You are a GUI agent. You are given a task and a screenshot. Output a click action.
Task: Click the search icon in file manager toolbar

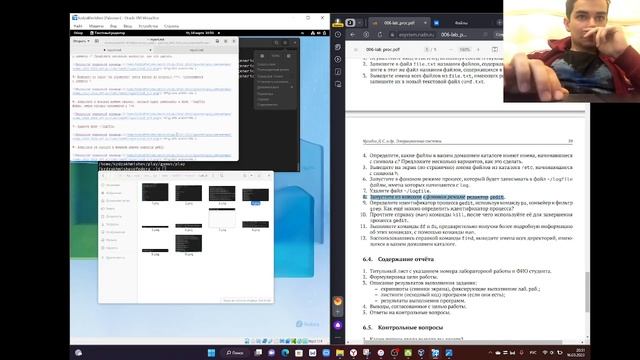tap(222, 176)
